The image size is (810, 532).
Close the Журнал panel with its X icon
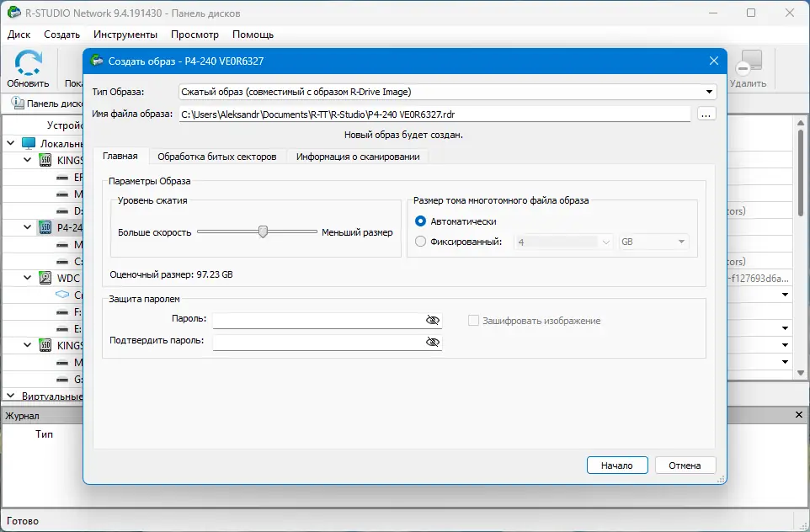click(x=798, y=415)
